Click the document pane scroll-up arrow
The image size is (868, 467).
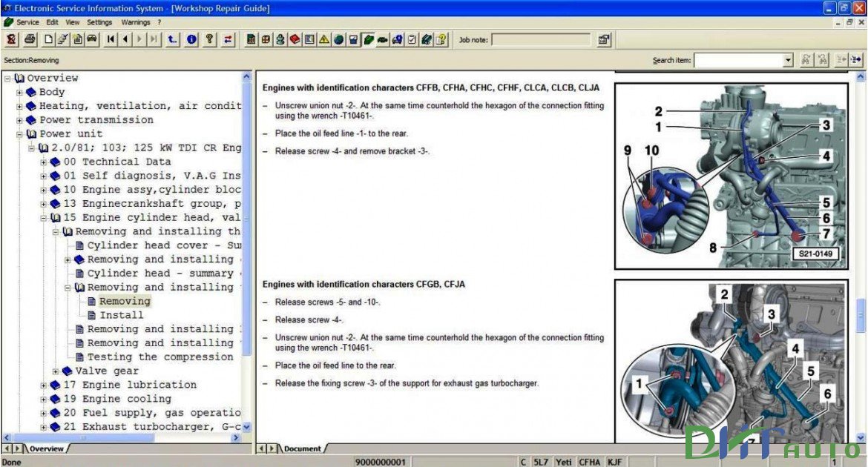coord(861,77)
